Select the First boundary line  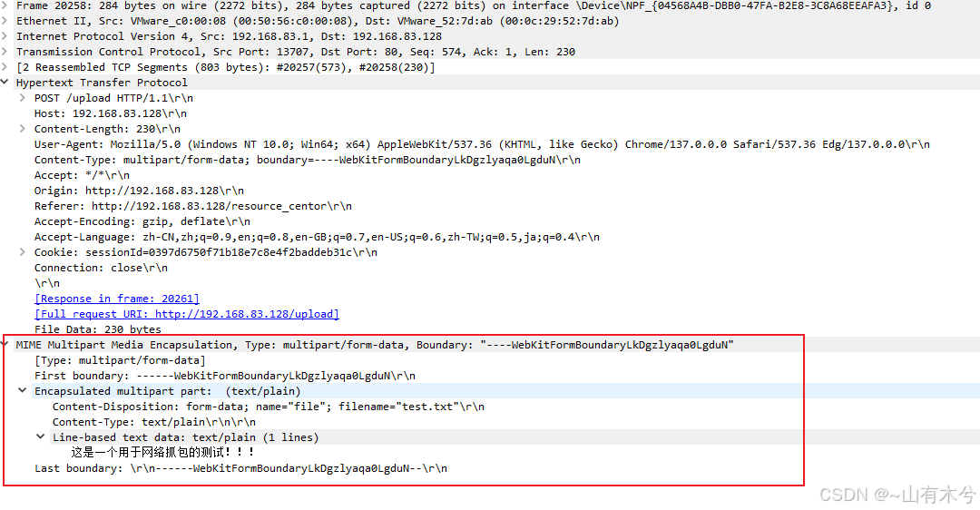tap(225, 376)
